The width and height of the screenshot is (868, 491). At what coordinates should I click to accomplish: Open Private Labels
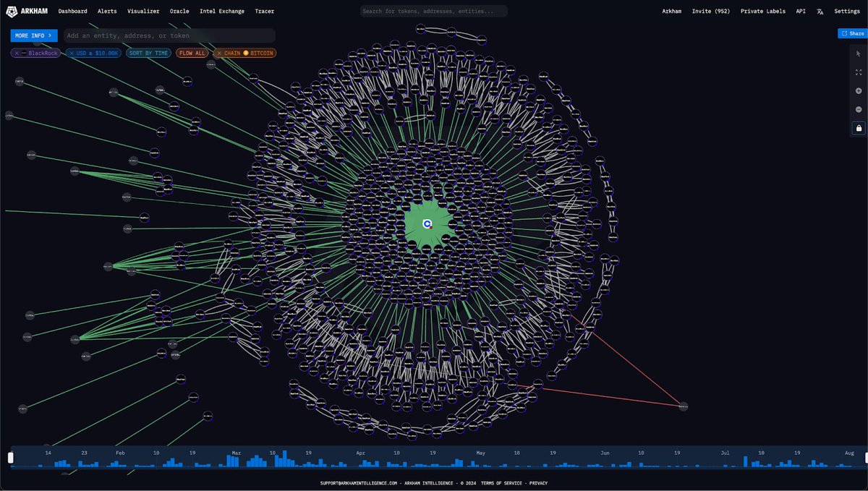click(x=763, y=12)
